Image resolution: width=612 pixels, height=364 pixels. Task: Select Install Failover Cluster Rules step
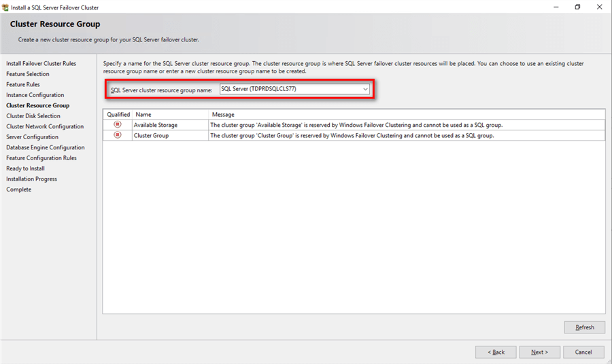pyautogui.click(x=41, y=64)
